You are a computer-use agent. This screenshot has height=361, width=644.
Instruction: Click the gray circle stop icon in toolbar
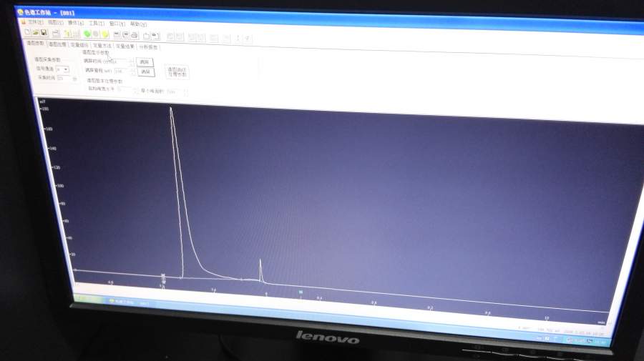96,34
